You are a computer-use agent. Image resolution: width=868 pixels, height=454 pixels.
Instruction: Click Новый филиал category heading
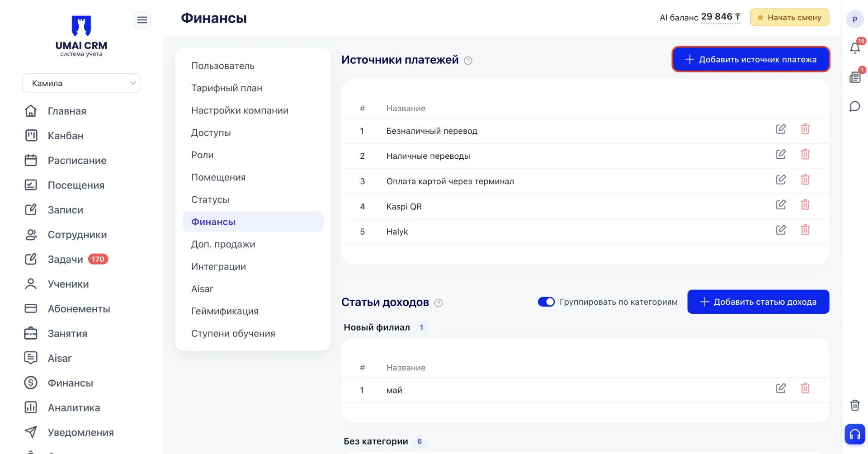(x=377, y=327)
